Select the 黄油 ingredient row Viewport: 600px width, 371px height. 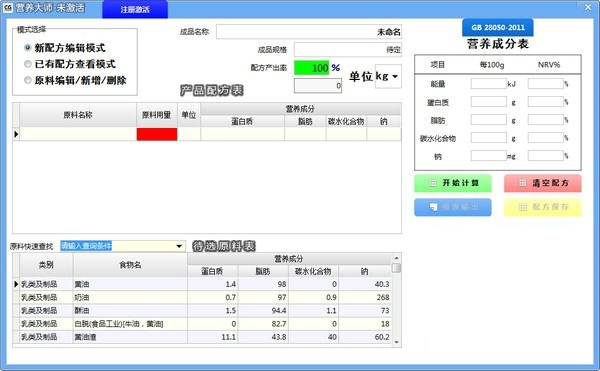point(205,284)
